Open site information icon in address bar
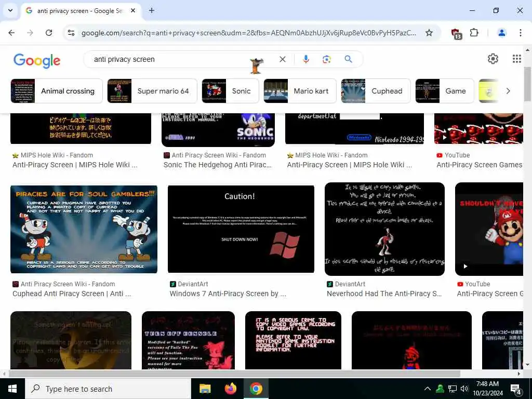 click(x=71, y=33)
